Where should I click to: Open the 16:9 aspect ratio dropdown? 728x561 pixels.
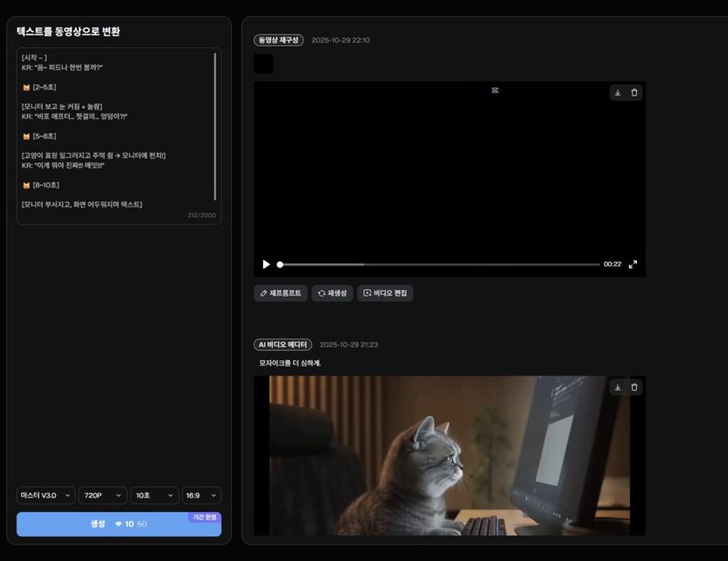tap(199, 496)
